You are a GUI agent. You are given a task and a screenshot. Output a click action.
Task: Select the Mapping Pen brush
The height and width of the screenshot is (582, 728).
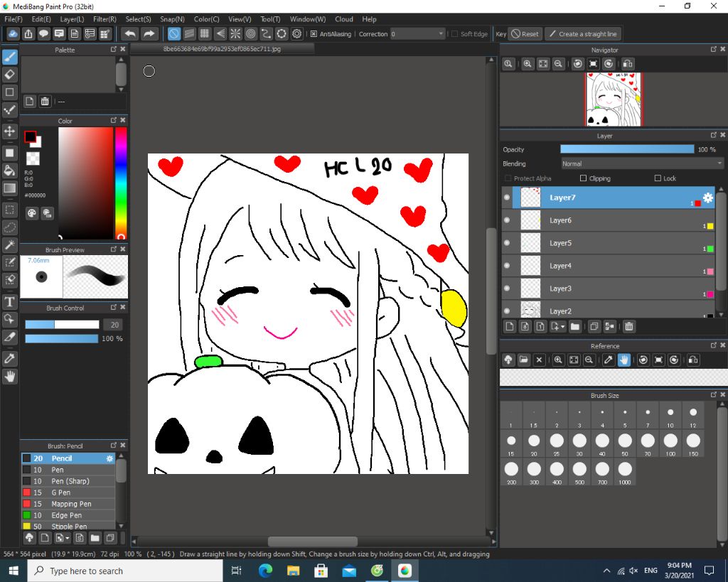point(68,504)
